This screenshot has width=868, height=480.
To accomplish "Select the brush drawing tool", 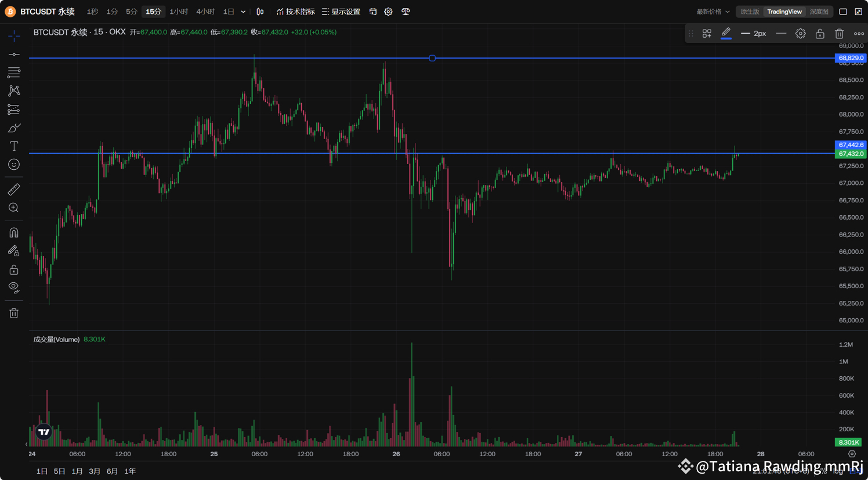I will click(14, 128).
